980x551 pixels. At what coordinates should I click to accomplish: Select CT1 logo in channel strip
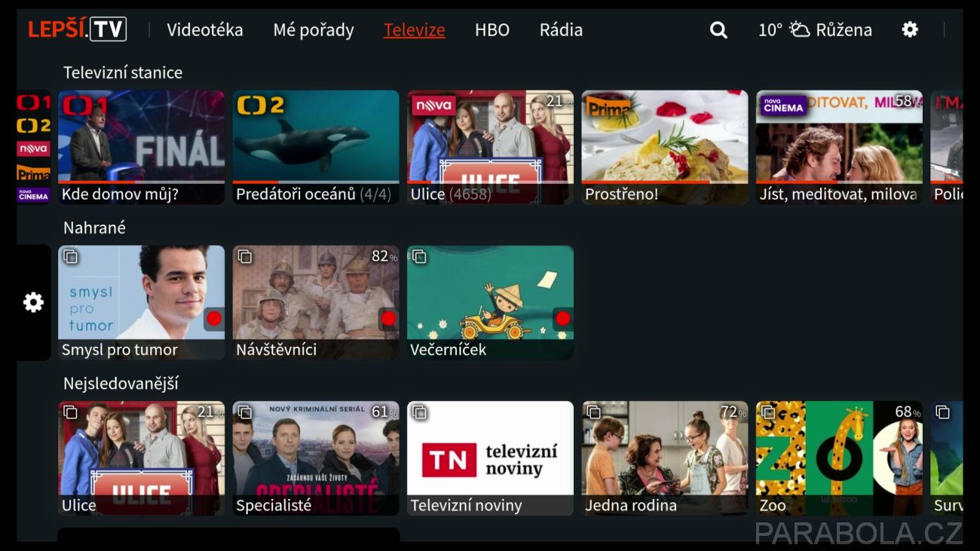(x=34, y=103)
